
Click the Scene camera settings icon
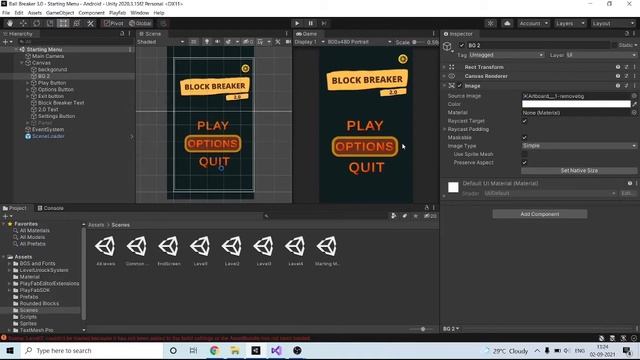click(288, 42)
